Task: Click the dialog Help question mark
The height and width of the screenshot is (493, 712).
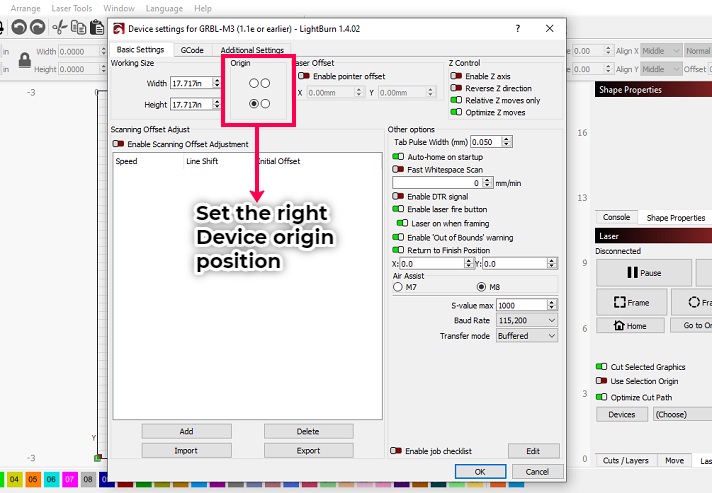Action: tap(517, 30)
